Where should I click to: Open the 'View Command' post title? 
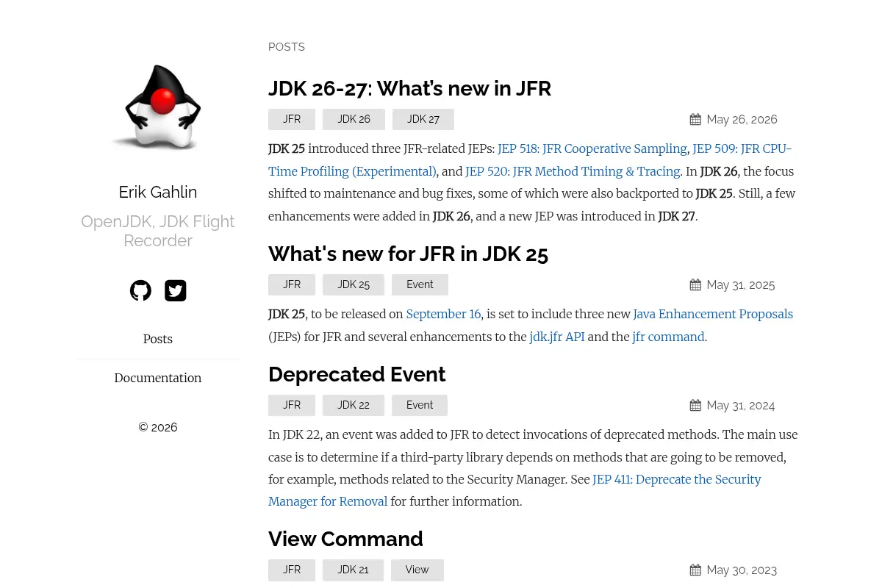(x=345, y=539)
